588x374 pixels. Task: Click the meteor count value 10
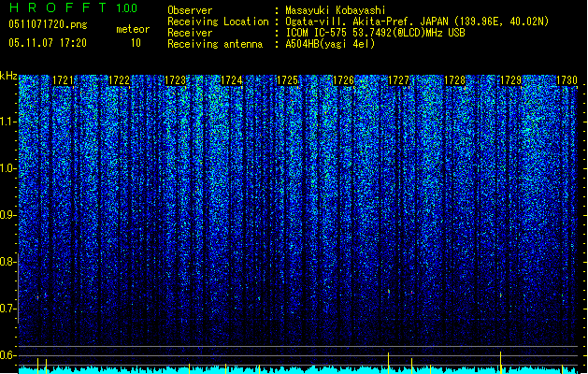pos(136,43)
